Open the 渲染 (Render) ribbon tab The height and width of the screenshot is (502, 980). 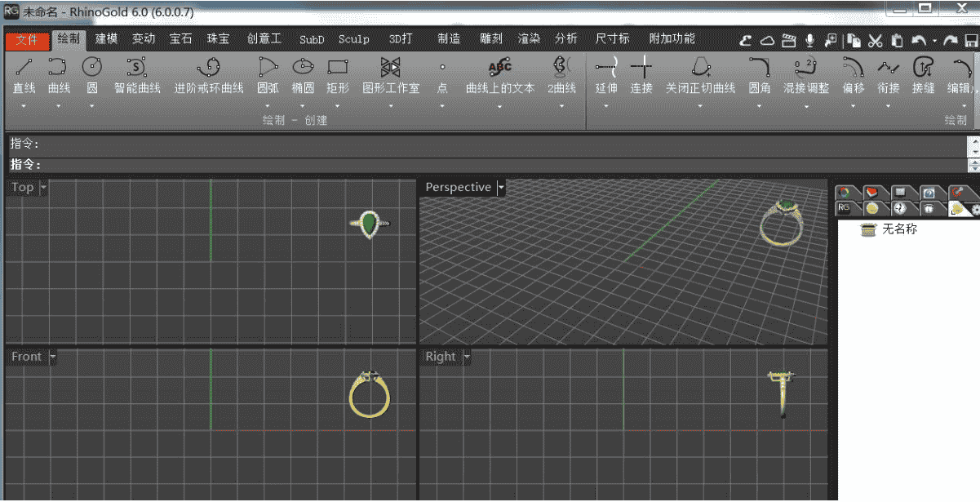(529, 38)
